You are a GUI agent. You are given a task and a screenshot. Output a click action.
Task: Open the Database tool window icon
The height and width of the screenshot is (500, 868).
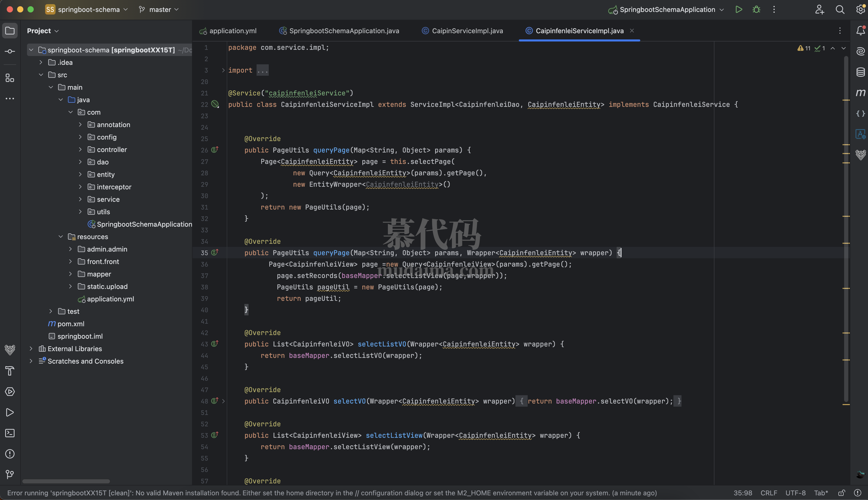tap(860, 72)
